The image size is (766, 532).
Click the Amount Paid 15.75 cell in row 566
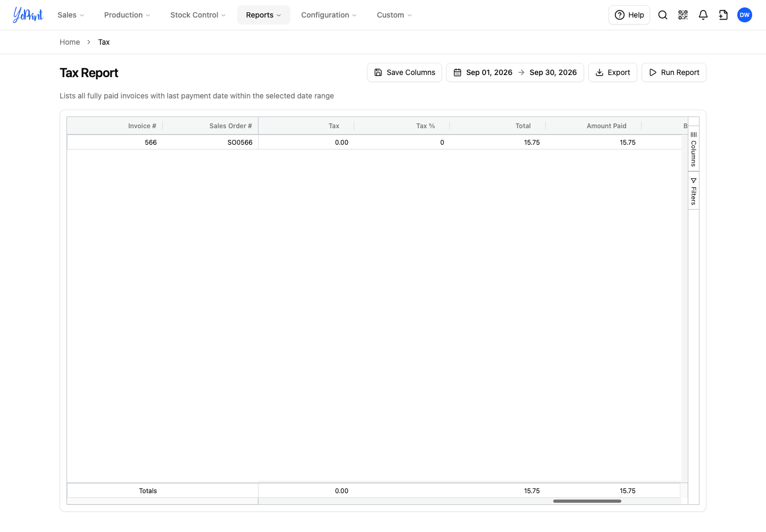click(x=594, y=142)
